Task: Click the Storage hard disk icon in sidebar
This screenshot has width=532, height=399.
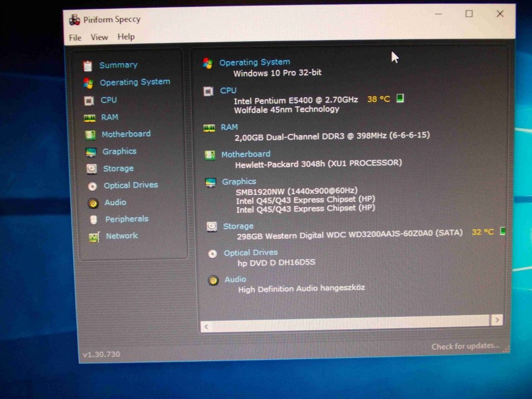Action: tap(91, 169)
